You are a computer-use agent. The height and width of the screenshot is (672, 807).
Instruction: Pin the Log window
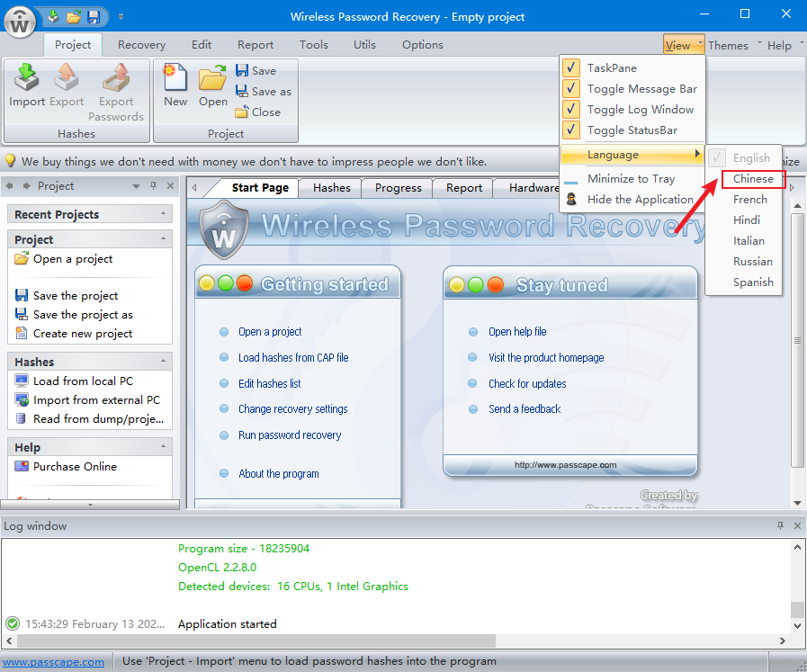click(780, 525)
